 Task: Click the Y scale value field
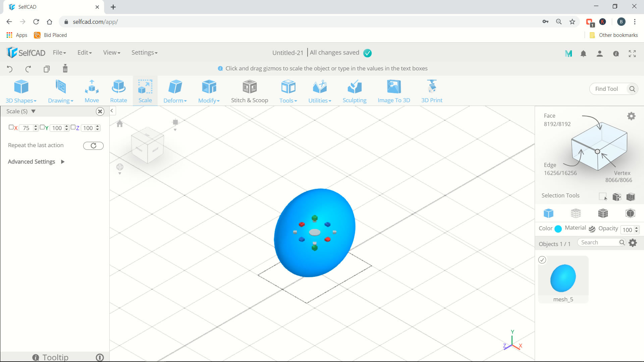coord(59,128)
